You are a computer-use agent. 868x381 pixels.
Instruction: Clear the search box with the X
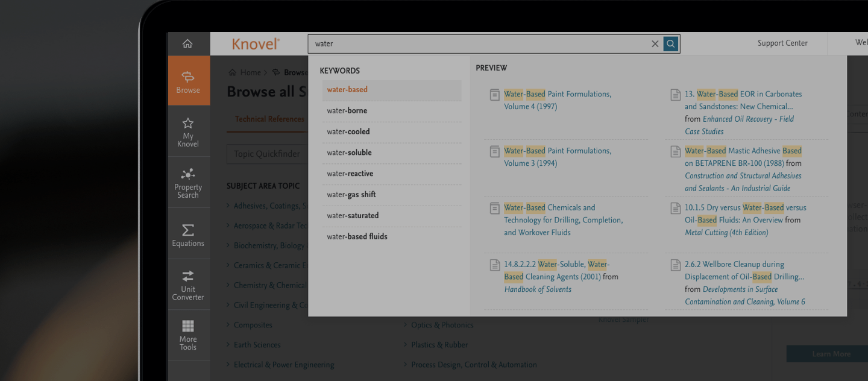click(655, 43)
